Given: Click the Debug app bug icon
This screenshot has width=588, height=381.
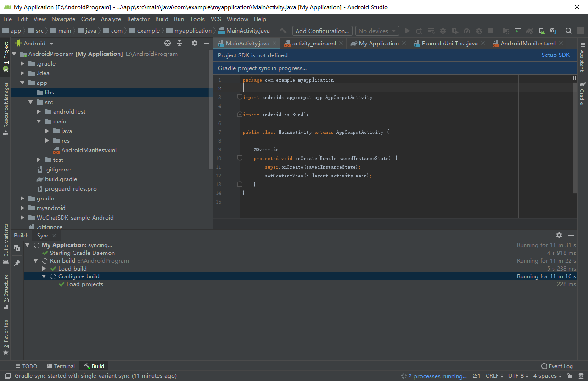Looking at the screenshot, I should [443, 31].
